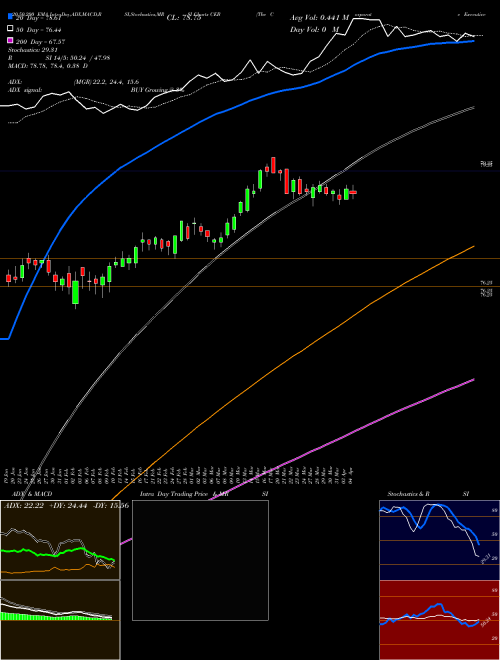Click the empty Intra Day Trading panel
This screenshot has width=500, height=660.
coord(200,560)
